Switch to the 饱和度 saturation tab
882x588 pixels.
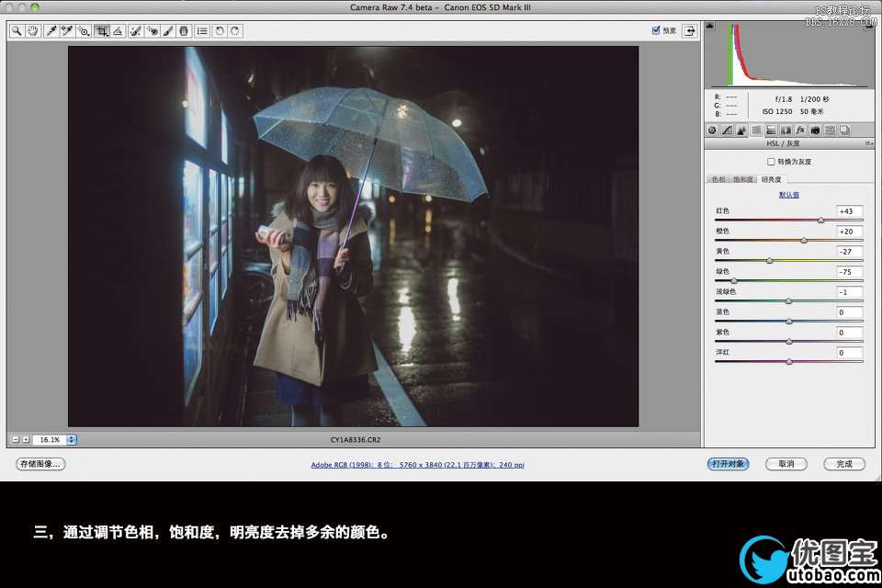pos(743,179)
